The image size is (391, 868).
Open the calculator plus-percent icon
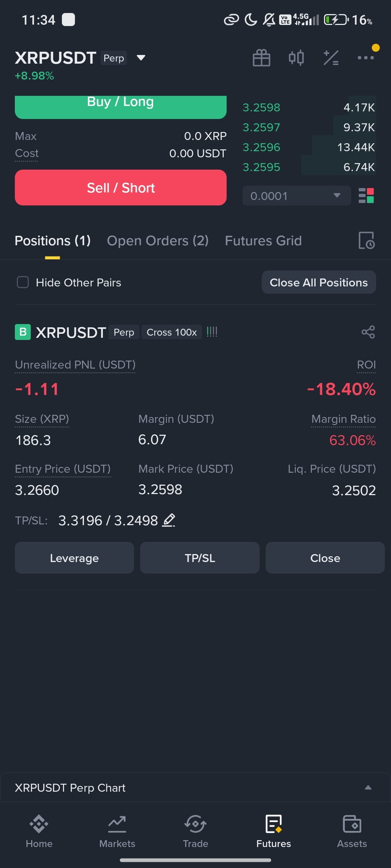pos(331,58)
